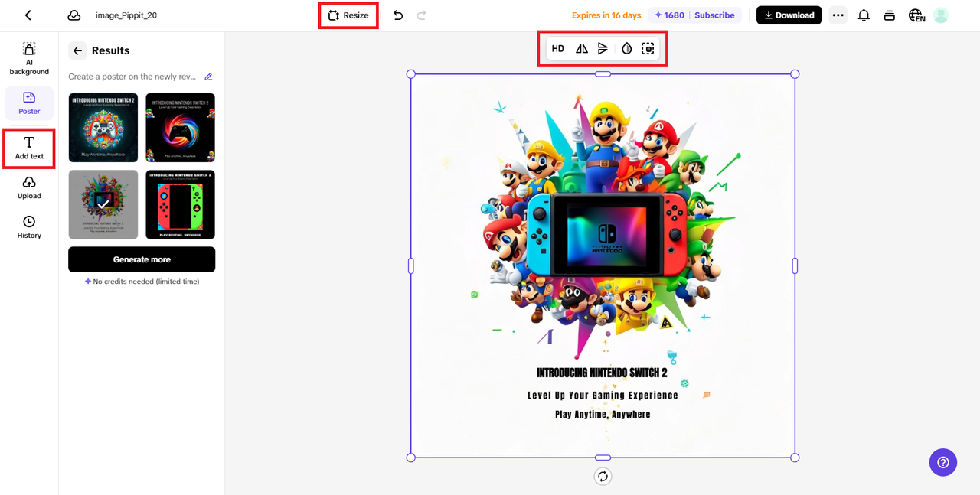Image resolution: width=980 pixels, height=495 pixels.
Task: View your editing History
Action: [28, 227]
